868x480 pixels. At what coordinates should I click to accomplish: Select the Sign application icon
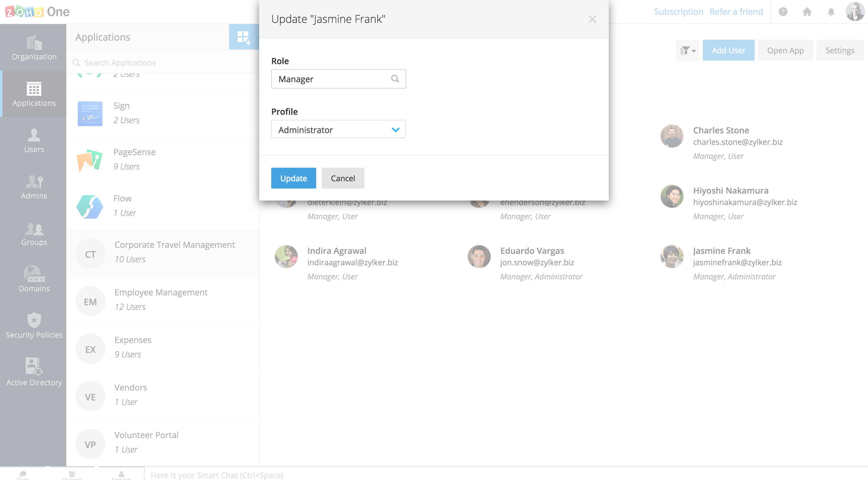click(90, 114)
